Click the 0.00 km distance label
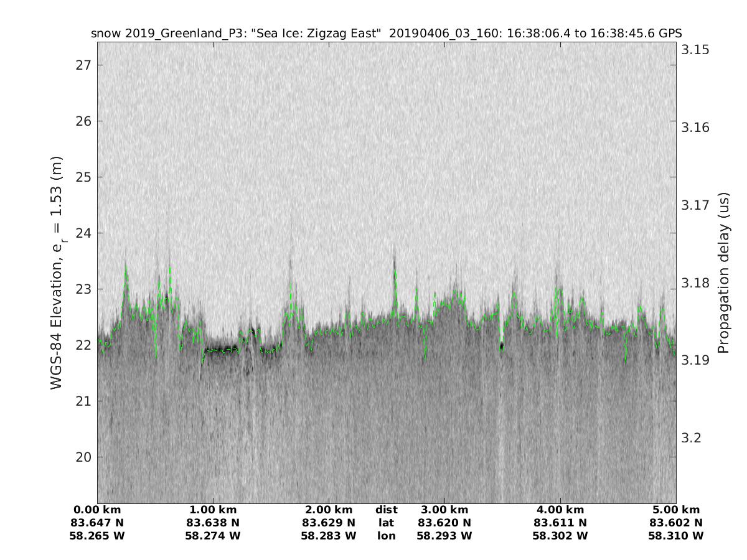Image resolution: width=747 pixels, height=560 pixels. pyautogui.click(x=97, y=510)
